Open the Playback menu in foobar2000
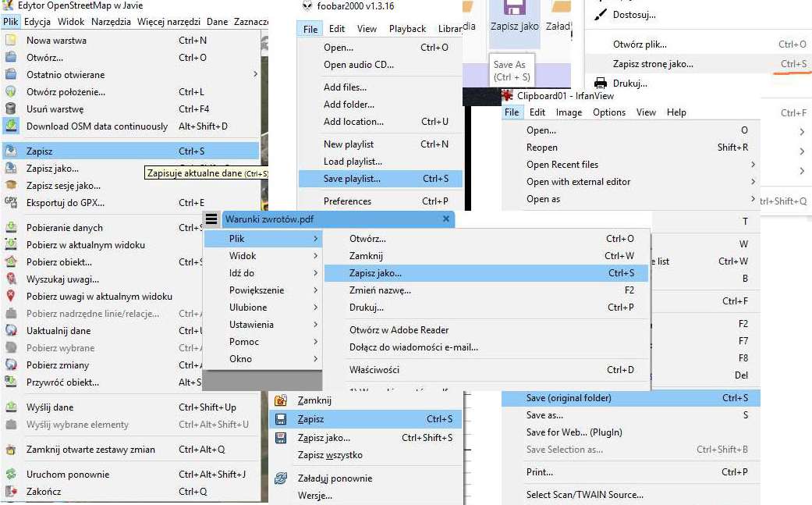 (407, 28)
